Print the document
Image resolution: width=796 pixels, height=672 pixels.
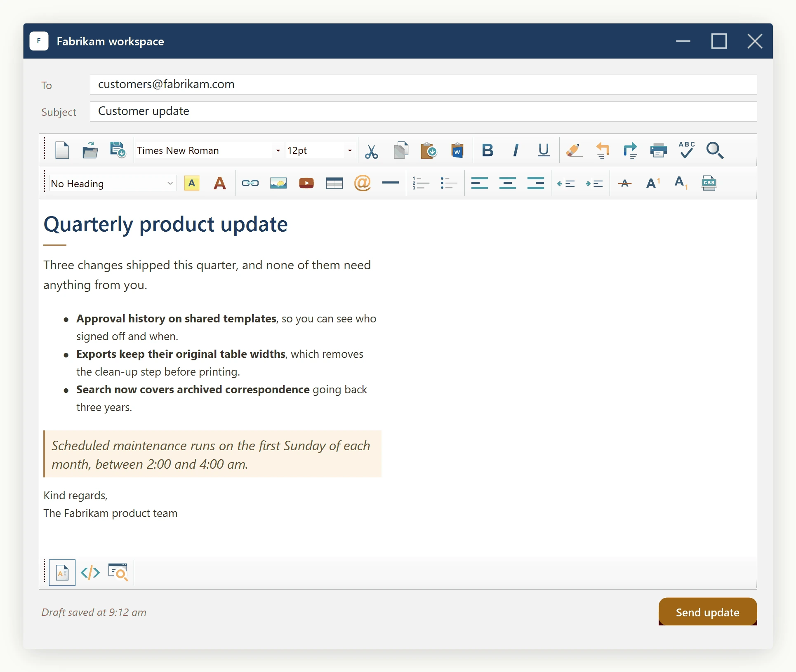pos(659,150)
